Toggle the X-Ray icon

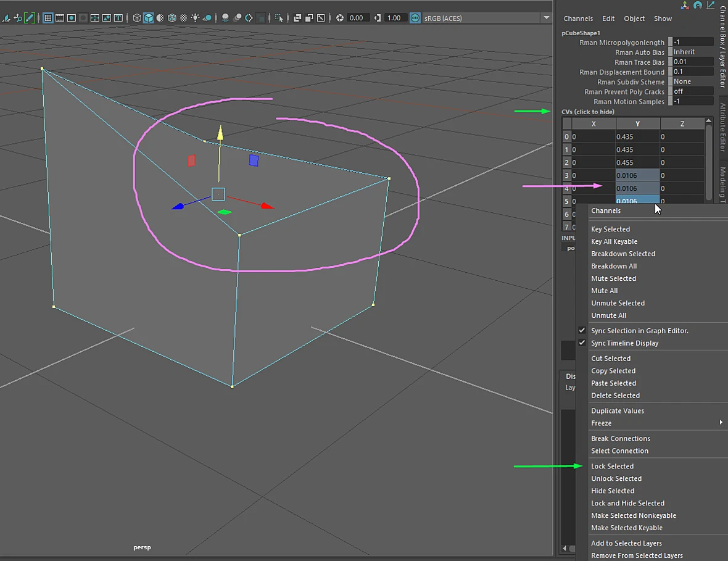297,18
